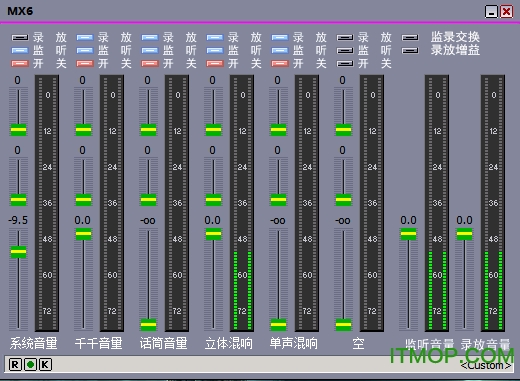Click the 监听音量 level meter
Viewport: 520px width, 381px height.
tap(437, 203)
